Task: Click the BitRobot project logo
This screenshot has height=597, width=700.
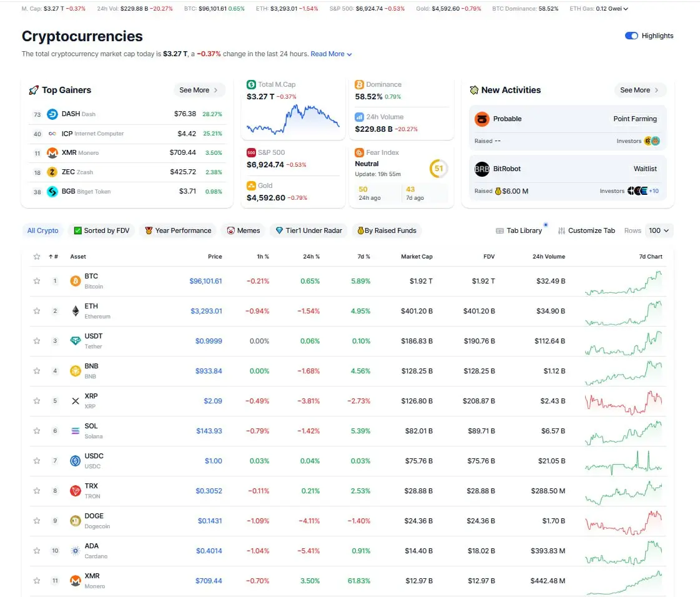Action: pyautogui.click(x=481, y=169)
